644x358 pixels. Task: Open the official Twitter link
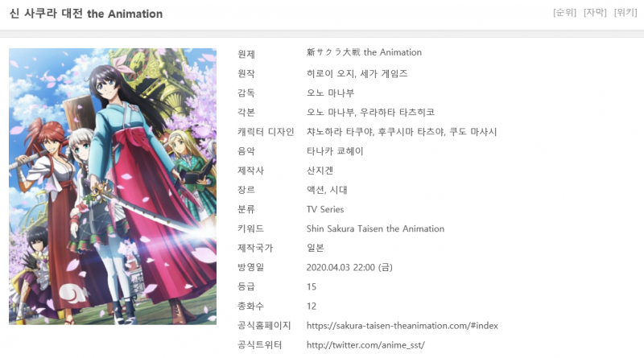tap(365, 345)
